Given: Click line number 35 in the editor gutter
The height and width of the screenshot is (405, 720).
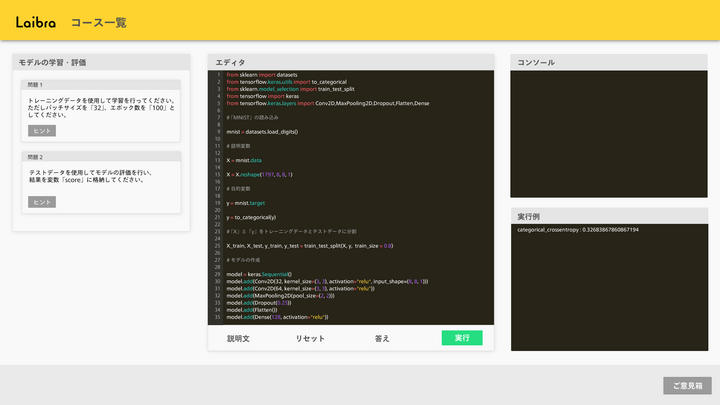Looking at the screenshot, I should coord(218,317).
